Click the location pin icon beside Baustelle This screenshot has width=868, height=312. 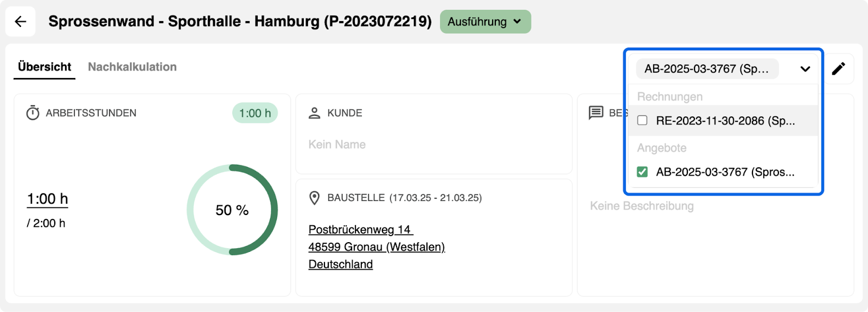click(314, 198)
